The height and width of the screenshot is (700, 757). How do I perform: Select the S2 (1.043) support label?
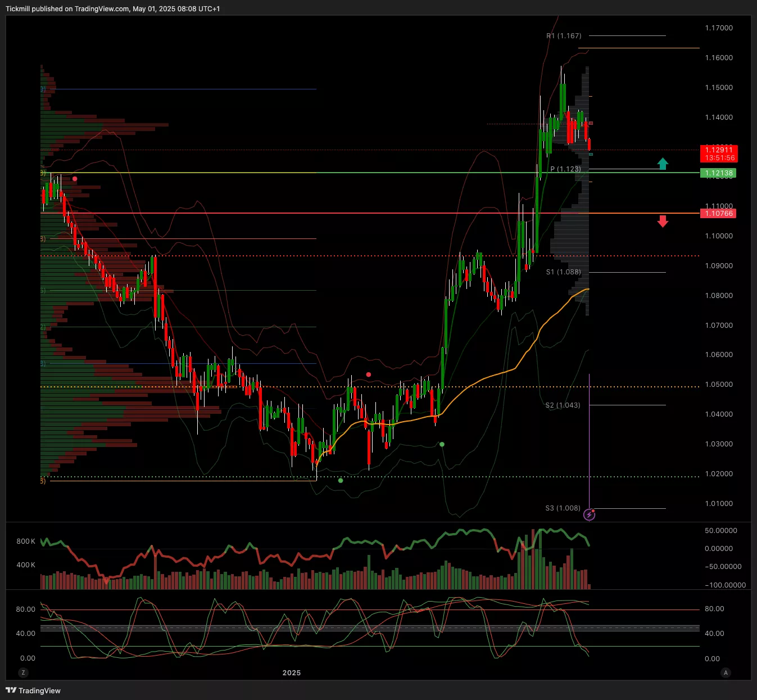pyautogui.click(x=563, y=405)
